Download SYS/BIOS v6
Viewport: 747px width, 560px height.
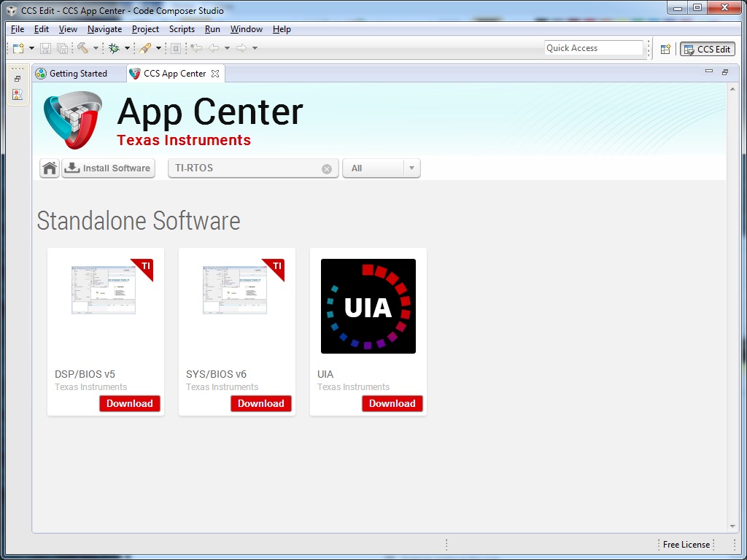pyautogui.click(x=261, y=403)
